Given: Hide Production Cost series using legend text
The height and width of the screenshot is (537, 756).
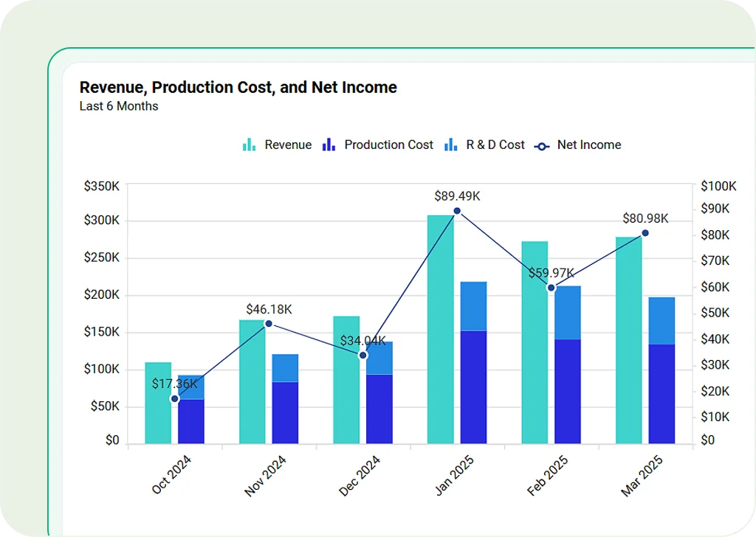Looking at the screenshot, I should (x=388, y=145).
